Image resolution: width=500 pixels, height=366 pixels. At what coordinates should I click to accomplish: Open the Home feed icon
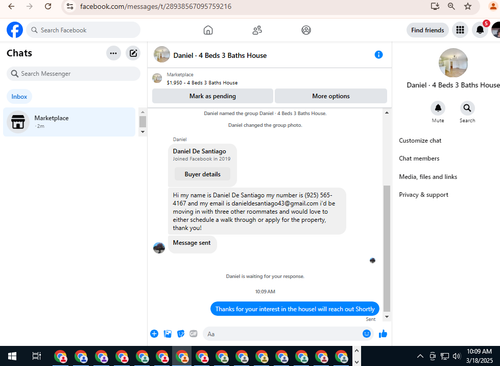tap(208, 30)
